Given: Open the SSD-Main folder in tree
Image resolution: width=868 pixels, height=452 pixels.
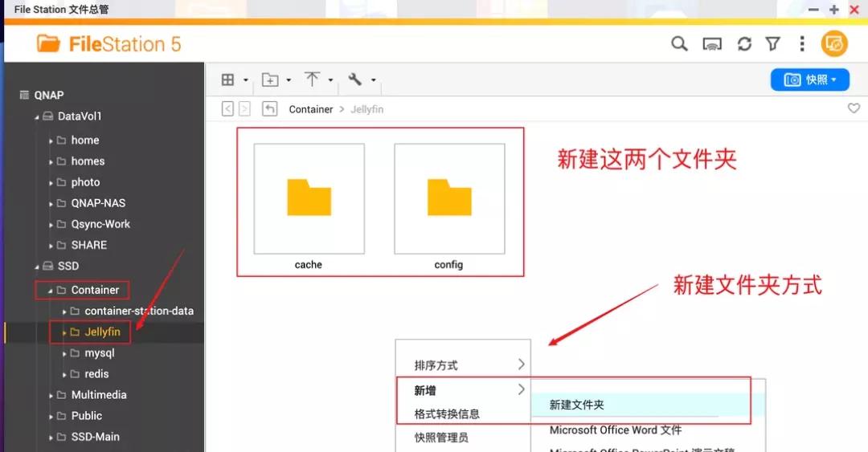Looking at the screenshot, I should (95, 437).
